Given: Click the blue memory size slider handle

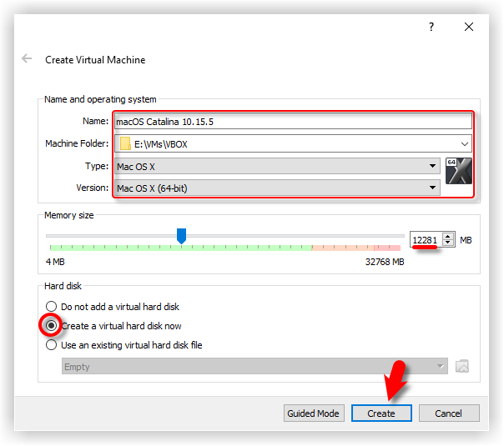Looking at the screenshot, I should click(x=181, y=237).
